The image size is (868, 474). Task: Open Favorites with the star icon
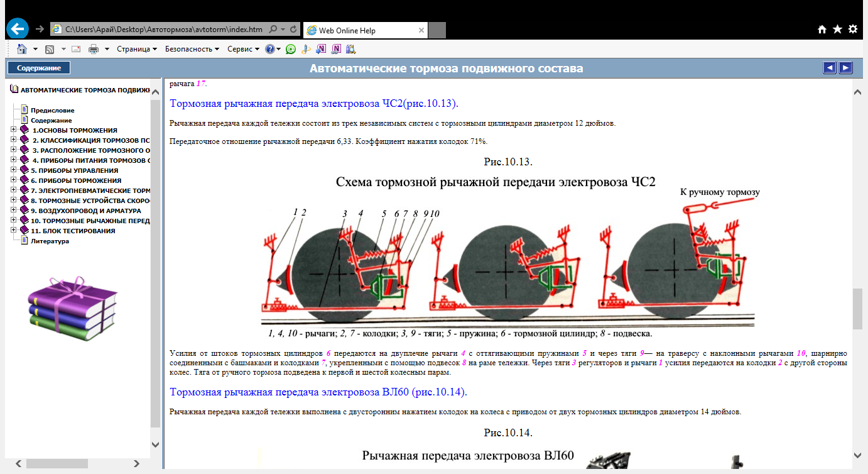click(837, 29)
